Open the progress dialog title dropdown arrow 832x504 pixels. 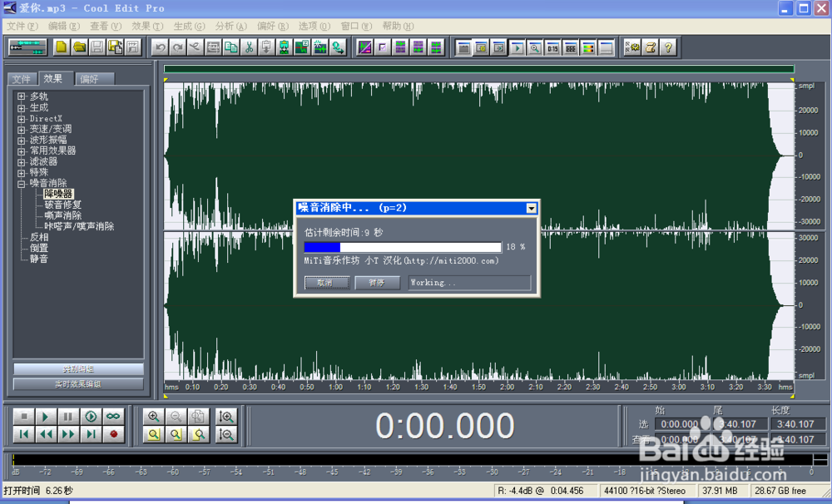pos(531,209)
